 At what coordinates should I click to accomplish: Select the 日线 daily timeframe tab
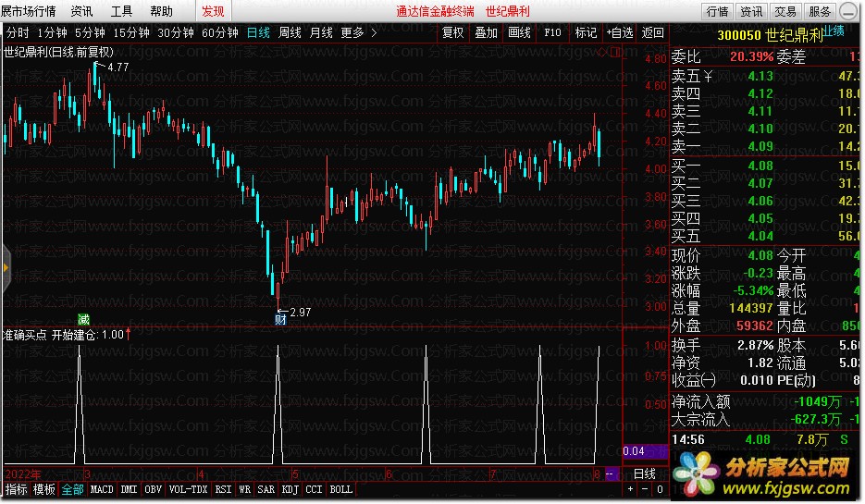258,33
